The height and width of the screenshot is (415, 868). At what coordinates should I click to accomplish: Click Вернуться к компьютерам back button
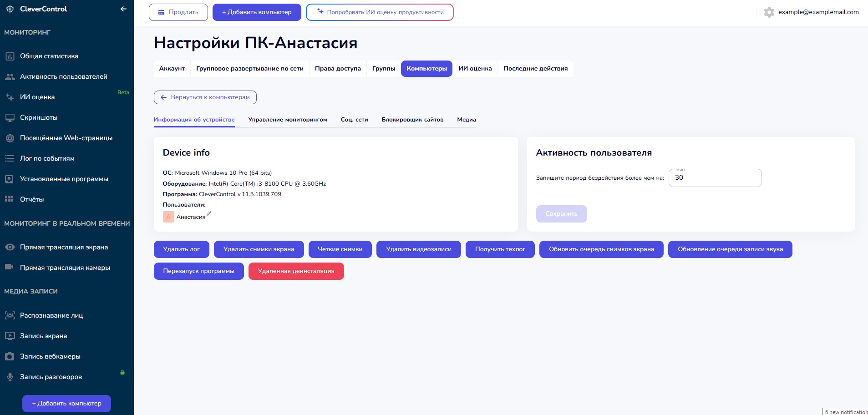point(205,97)
